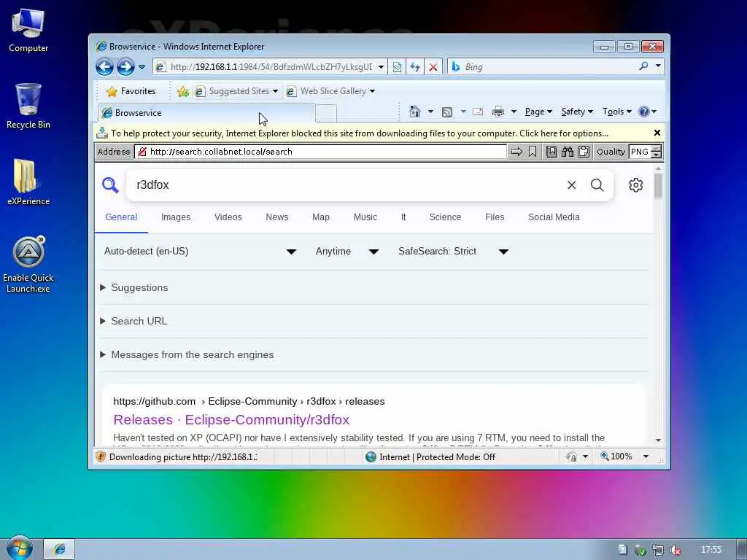
Task: Click the Browservice clipboard icon
Action: click(583, 152)
